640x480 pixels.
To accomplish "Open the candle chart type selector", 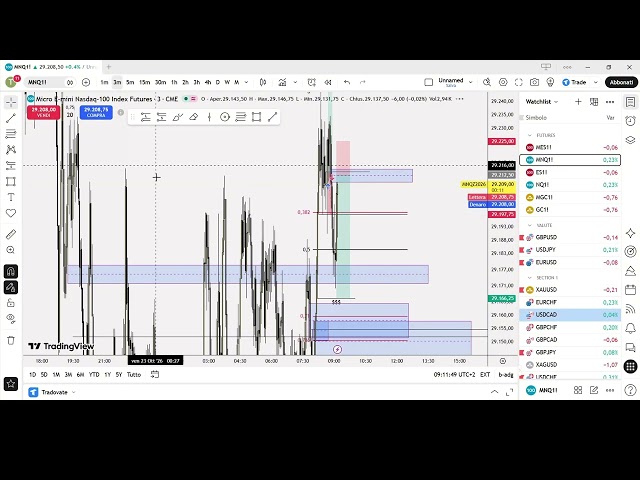I will [263, 82].
